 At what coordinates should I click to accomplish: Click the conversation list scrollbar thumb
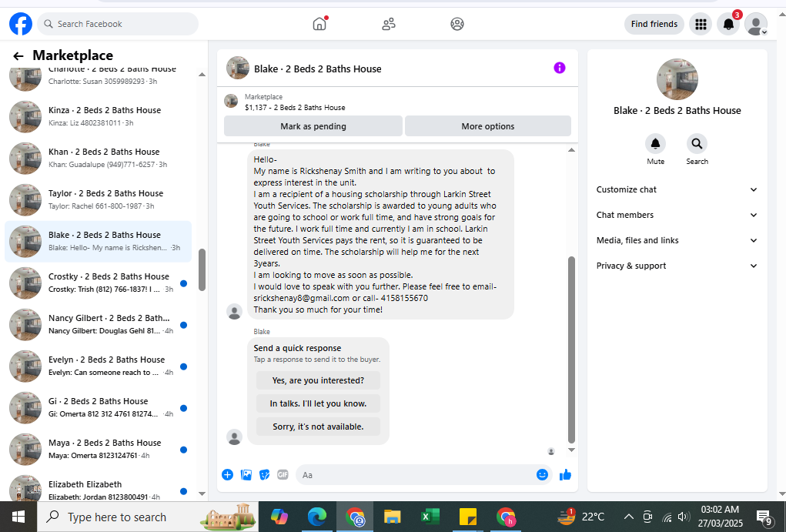pyautogui.click(x=202, y=269)
